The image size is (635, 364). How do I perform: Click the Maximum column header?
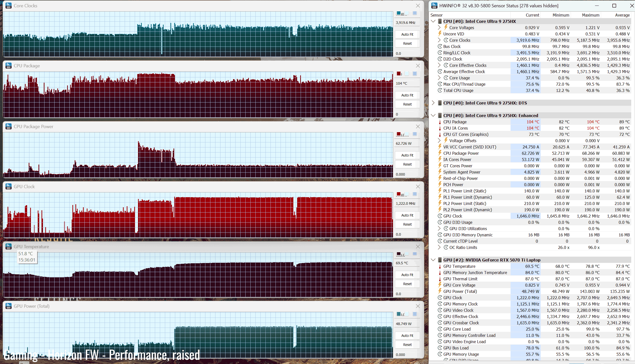pos(591,15)
